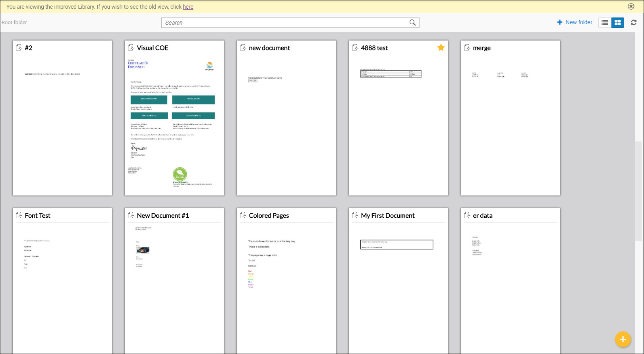The image size is (644, 354).
Task: Click the document icon beside Visual COE
Action: [131, 48]
